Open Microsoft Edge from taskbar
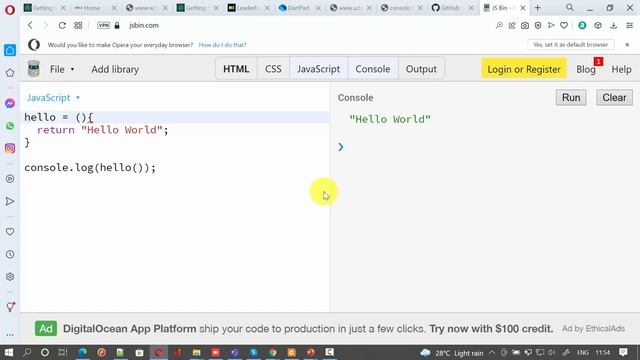640x360 pixels. coord(82,352)
